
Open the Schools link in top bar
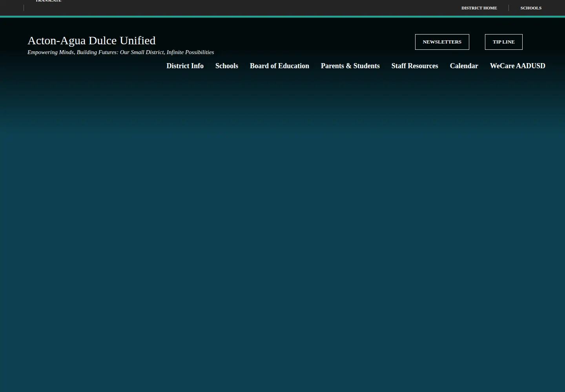(531, 8)
